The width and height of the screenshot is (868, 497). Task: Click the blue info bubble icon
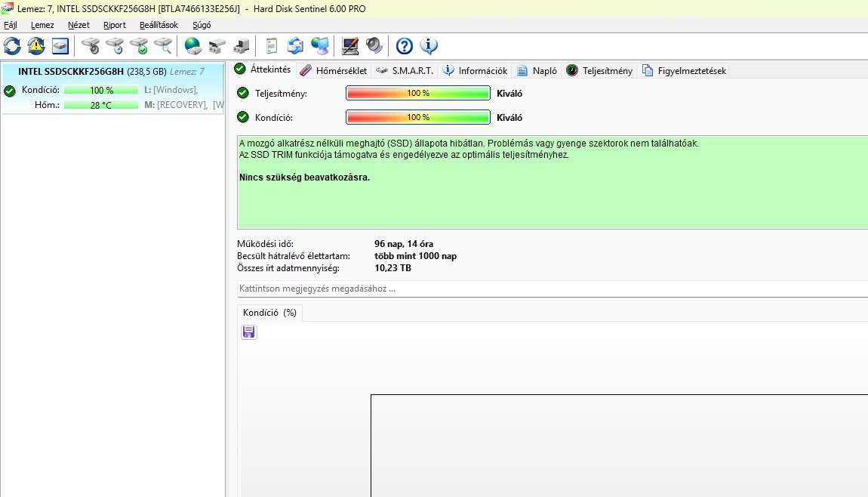point(429,46)
